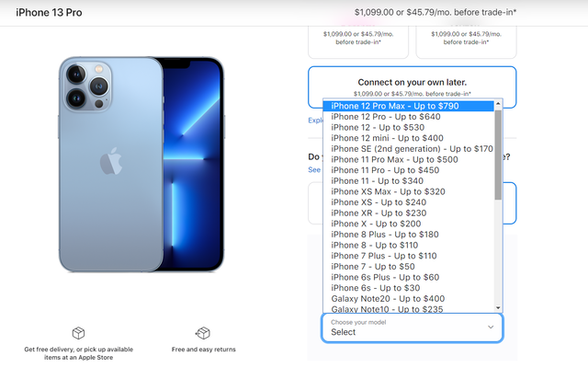
Task: Choose iPhone XR - Up to $230
Action: [x=408, y=213]
